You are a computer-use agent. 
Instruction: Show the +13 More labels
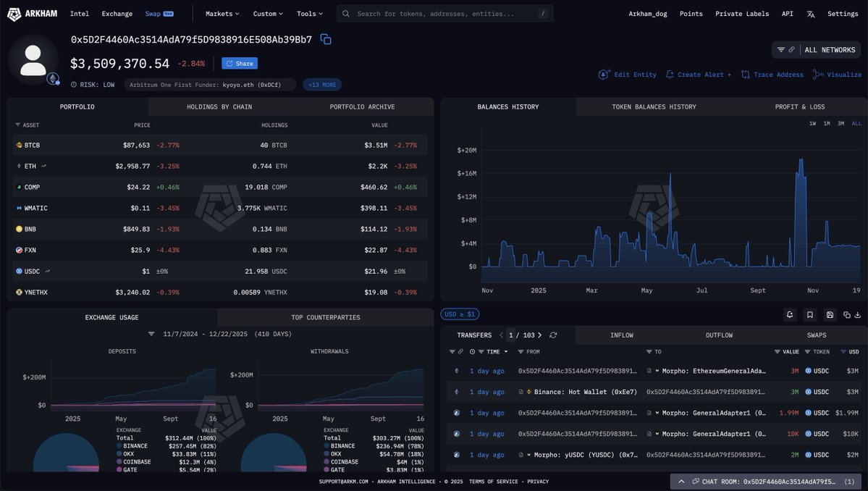tap(322, 85)
